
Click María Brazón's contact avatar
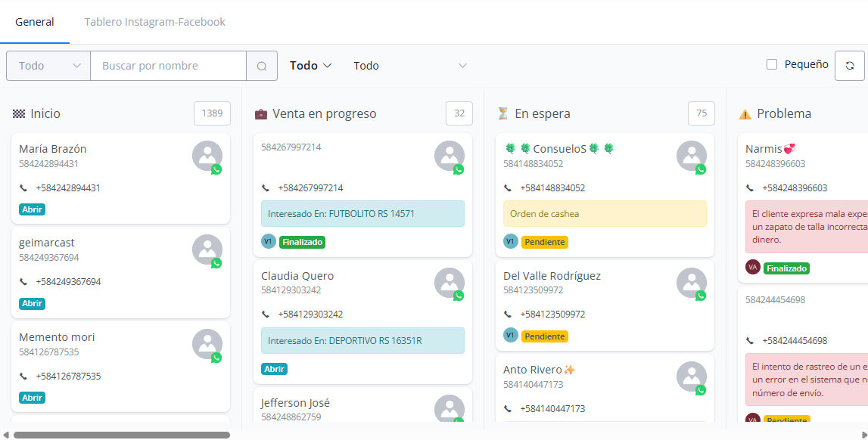pyautogui.click(x=207, y=156)
